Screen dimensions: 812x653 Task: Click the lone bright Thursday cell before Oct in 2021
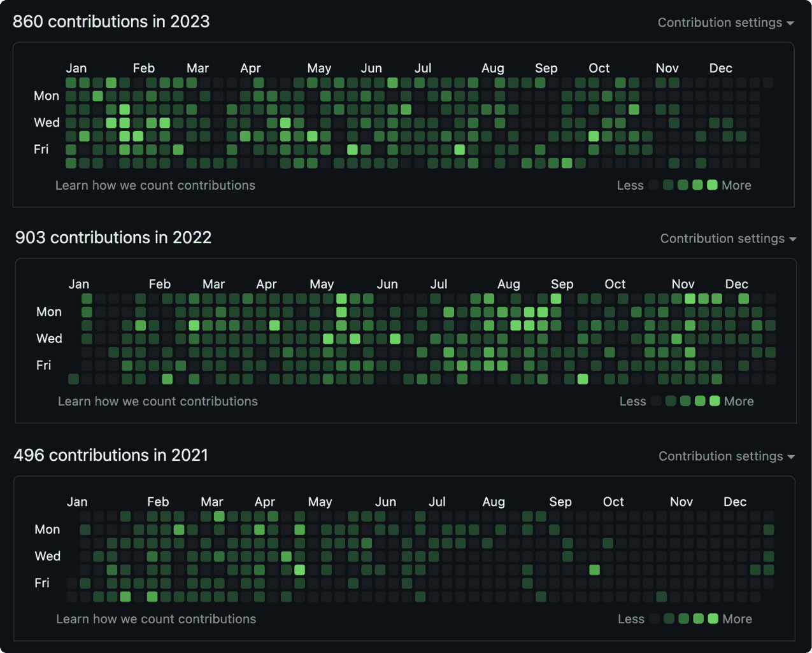click(x=594, y=570)
